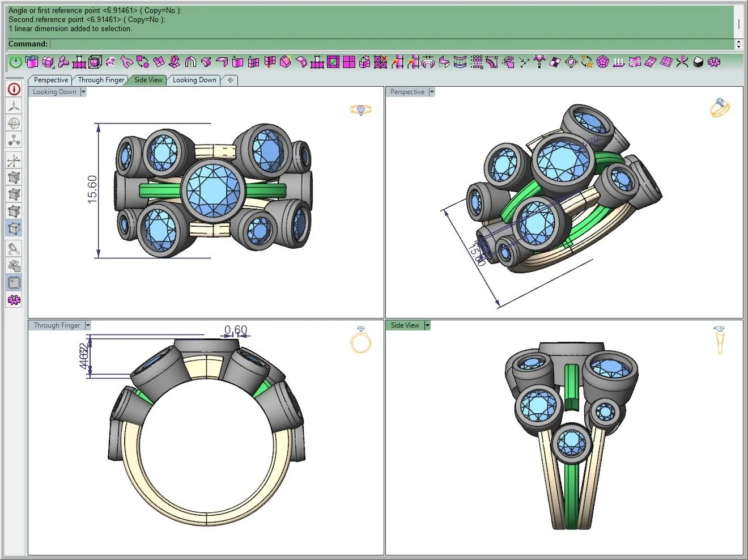Viewport: 748px width, 560px height.
Task: Select the curved band with green arrows tool
Action: pyautogui.click(x=460, y=62)
